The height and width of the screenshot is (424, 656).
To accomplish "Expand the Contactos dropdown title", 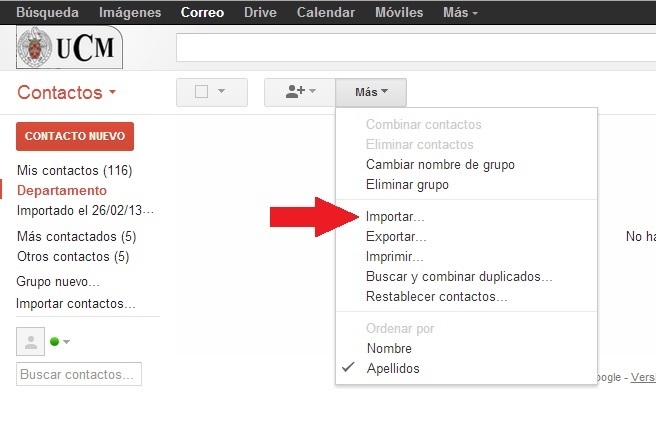I will point(67,93).
